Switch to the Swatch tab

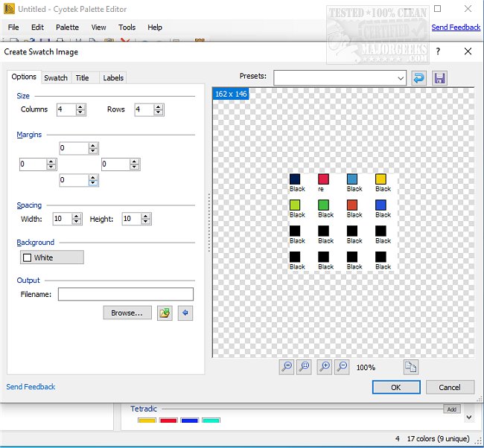coord(56,77)
